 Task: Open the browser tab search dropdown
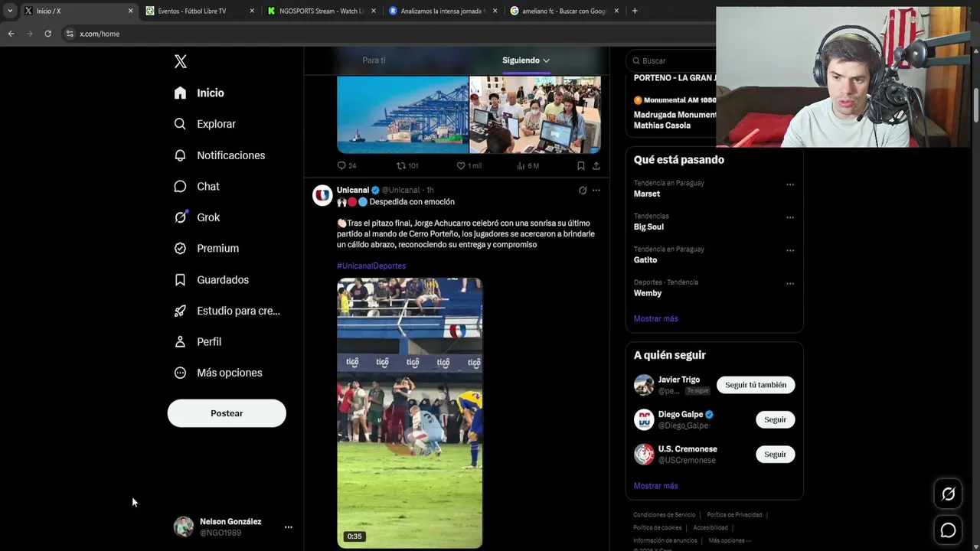(10, 11)
